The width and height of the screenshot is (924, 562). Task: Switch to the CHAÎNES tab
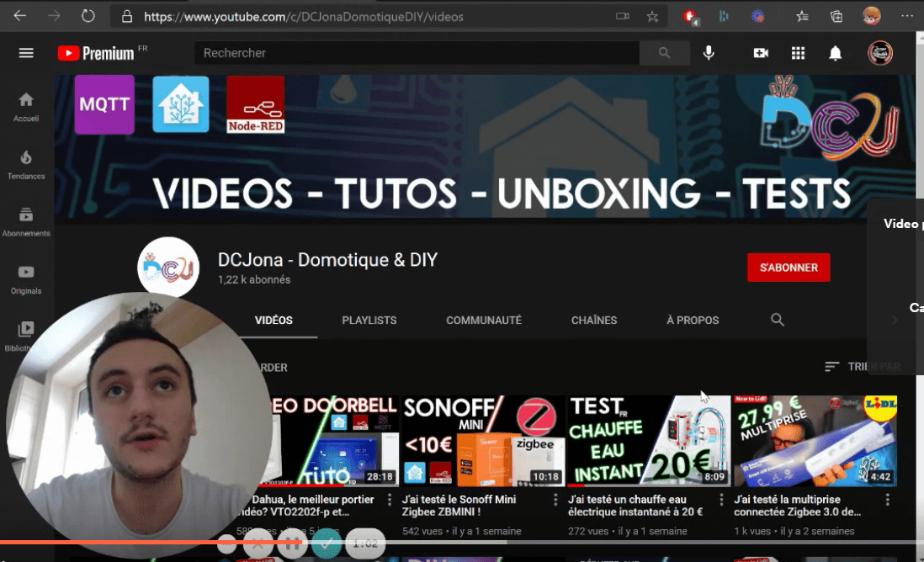coord(594,321)
